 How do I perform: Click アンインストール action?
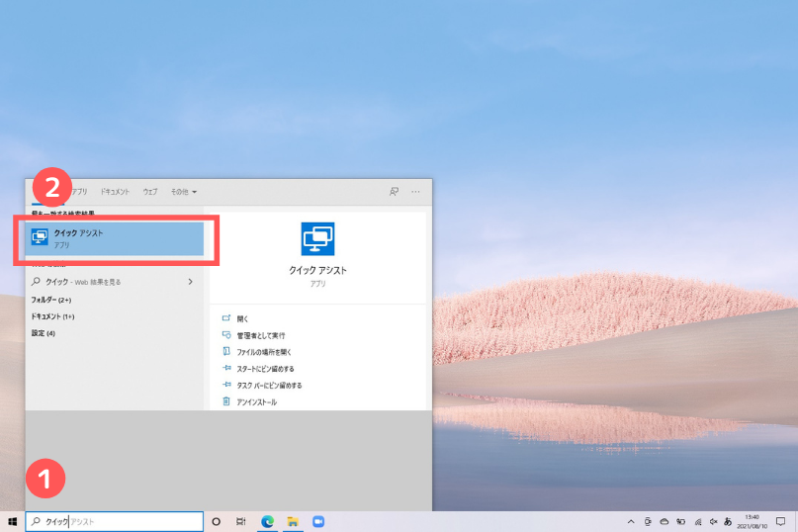(x=257, y=402)
